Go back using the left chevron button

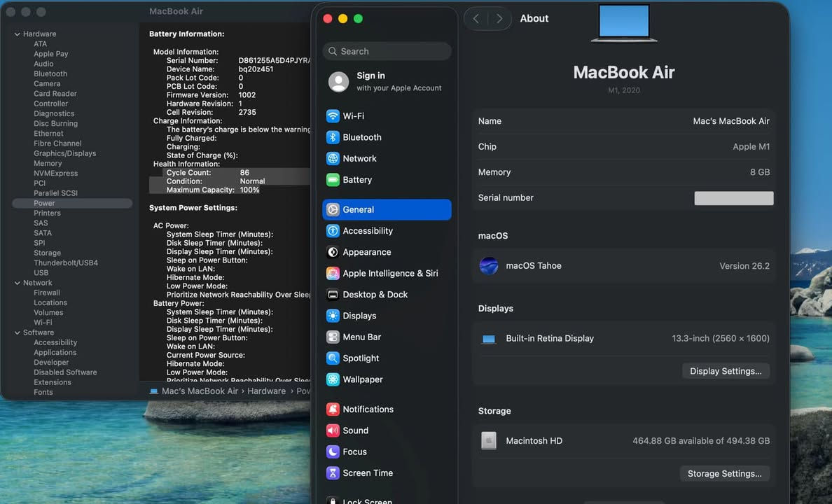[476, 19]
